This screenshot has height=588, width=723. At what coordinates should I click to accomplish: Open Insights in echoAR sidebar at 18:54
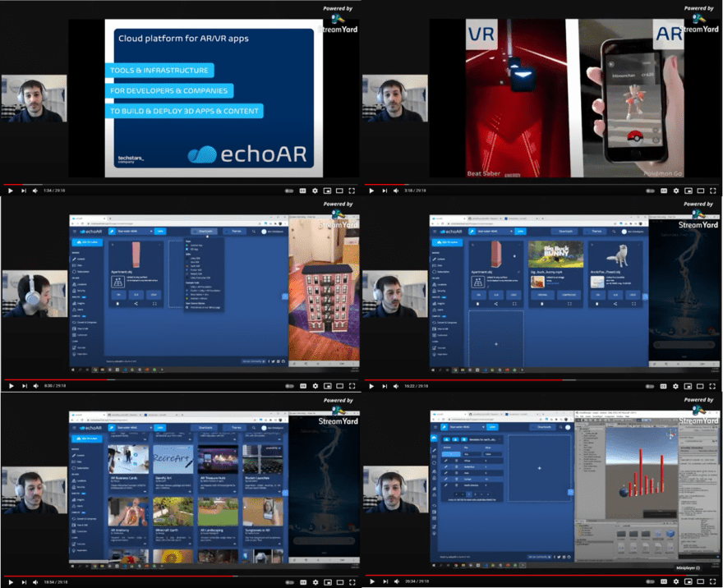pos(77,499)
